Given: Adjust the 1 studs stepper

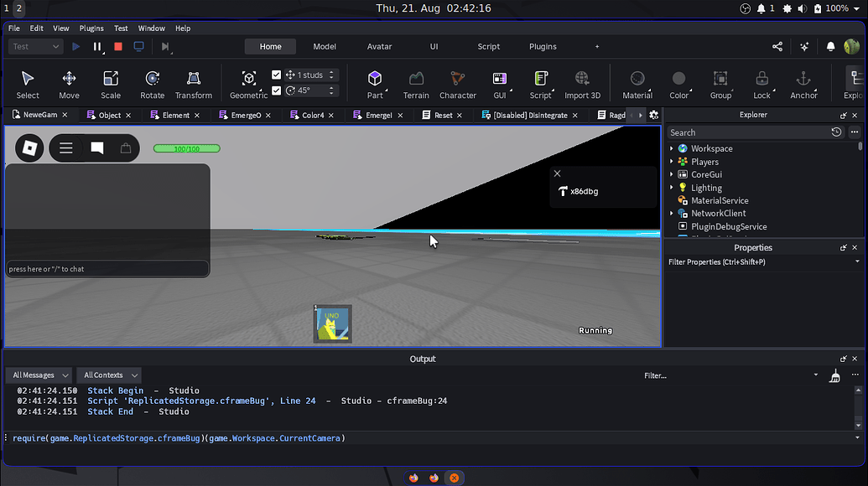Looking at the screenshot, I should tap(331, 75).
